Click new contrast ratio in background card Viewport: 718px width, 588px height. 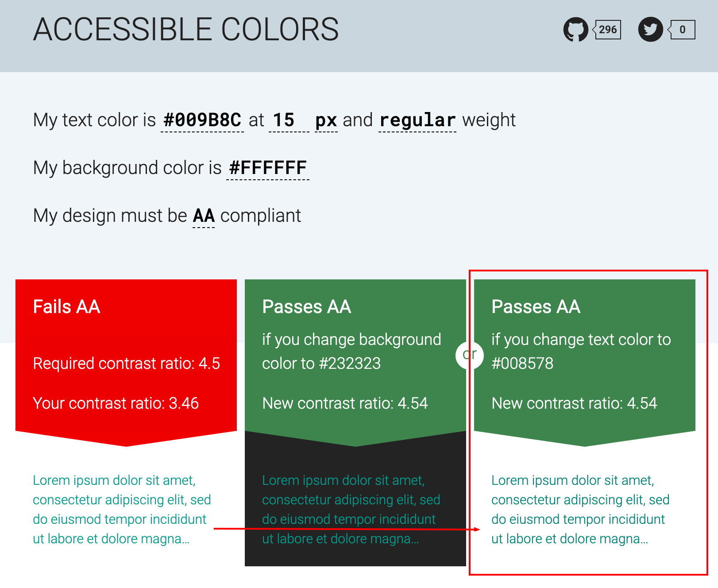click(345, 403)
